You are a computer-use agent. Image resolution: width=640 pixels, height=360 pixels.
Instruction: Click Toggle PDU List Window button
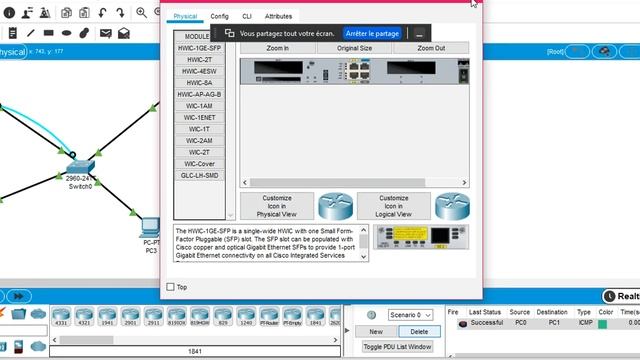tap(397, 347)
